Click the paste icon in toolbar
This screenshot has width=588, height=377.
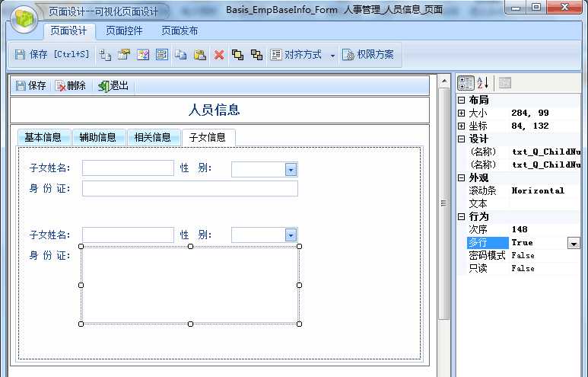(x=200, y=55)
